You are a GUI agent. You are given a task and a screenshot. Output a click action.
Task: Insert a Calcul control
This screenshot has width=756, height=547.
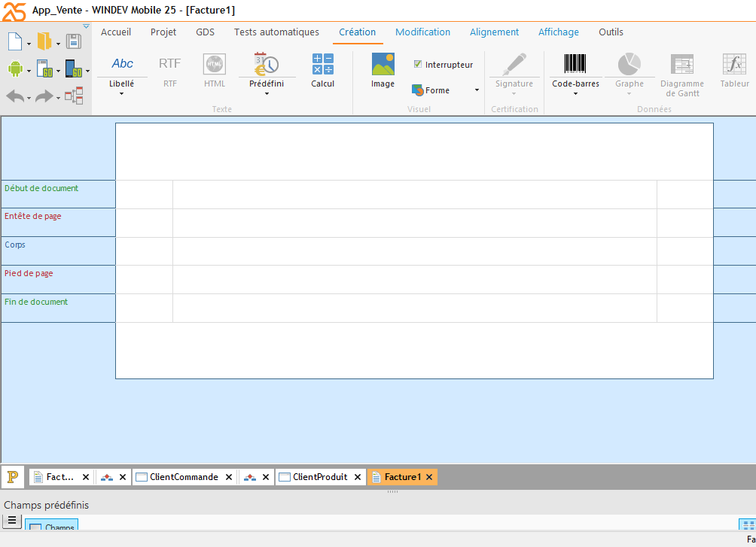tap(322, 65)
